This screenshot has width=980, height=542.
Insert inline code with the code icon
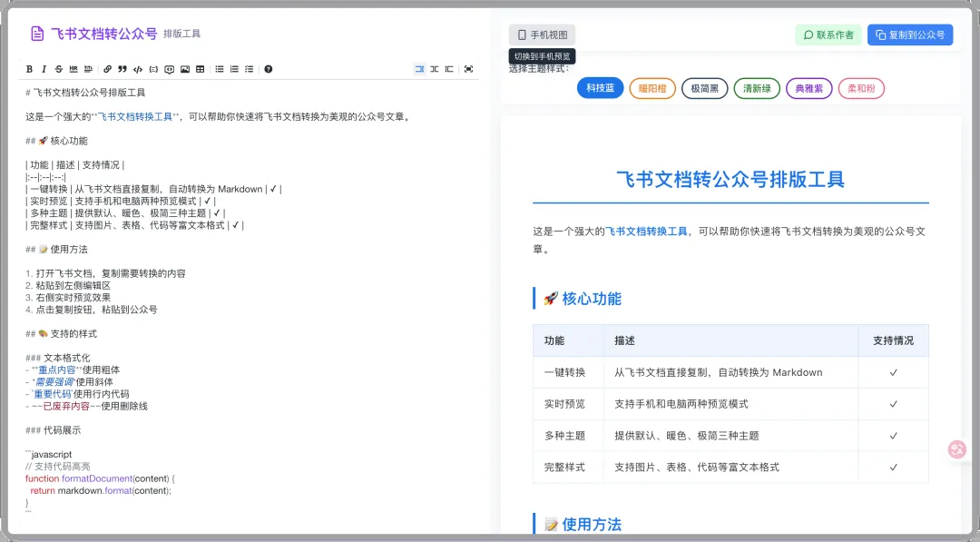(137, 69)
